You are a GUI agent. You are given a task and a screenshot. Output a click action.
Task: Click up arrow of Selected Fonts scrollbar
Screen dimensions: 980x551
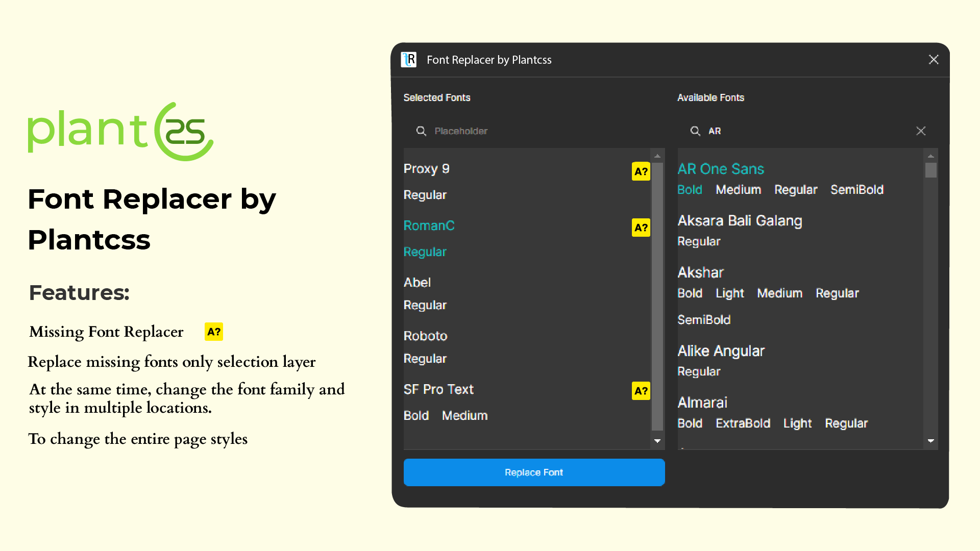(x=657, y=156)
